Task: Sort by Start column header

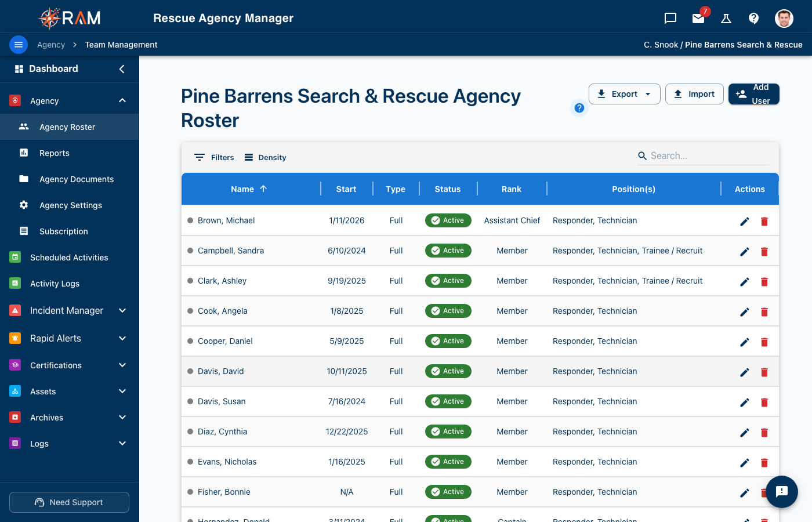Action: pyautogui.click(x=346, y=189)
